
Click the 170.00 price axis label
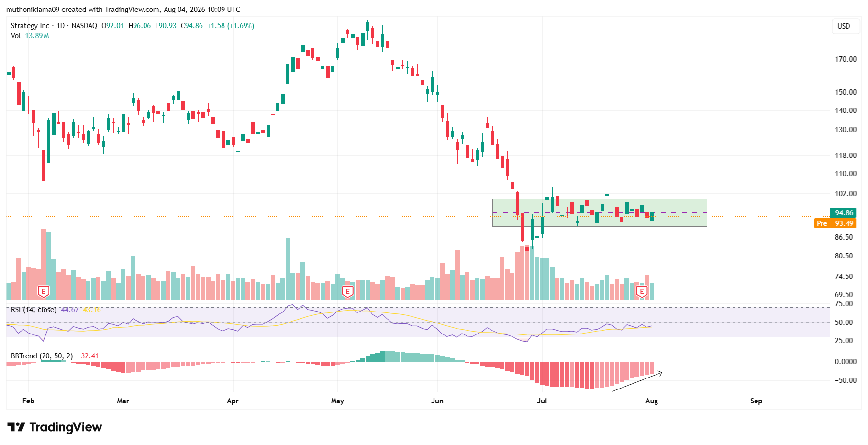846,59
